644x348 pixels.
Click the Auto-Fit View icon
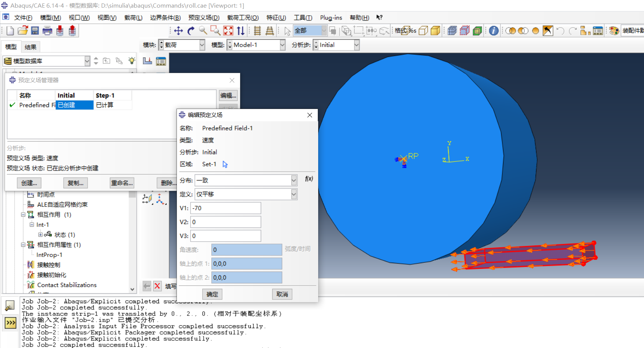(x=228, y=31)
